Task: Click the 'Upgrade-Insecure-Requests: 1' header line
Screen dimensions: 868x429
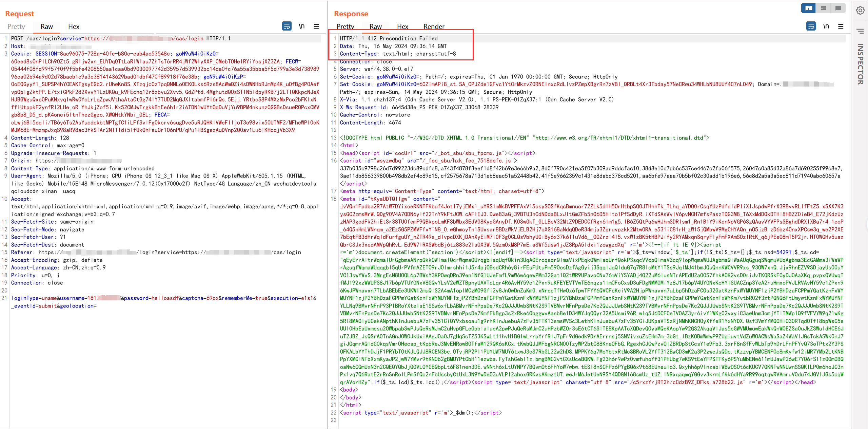Action: [54, 153]
